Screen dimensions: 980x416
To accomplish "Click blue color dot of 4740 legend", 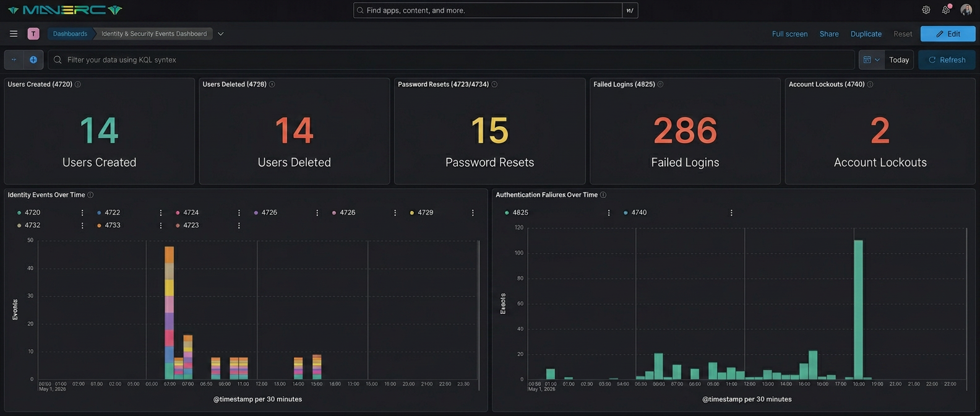I will [x=625, y=213].
